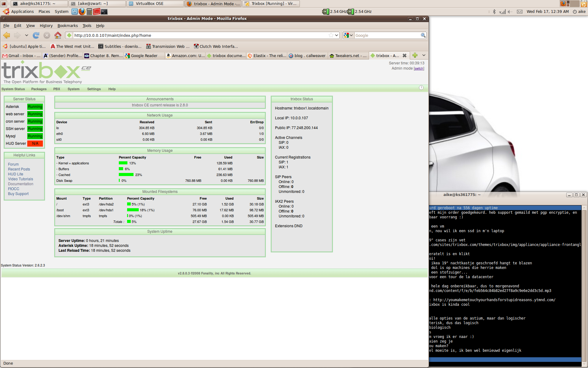Screen dimensions: 588x368
Task: Open the aike user session menu
Action: 579,12
